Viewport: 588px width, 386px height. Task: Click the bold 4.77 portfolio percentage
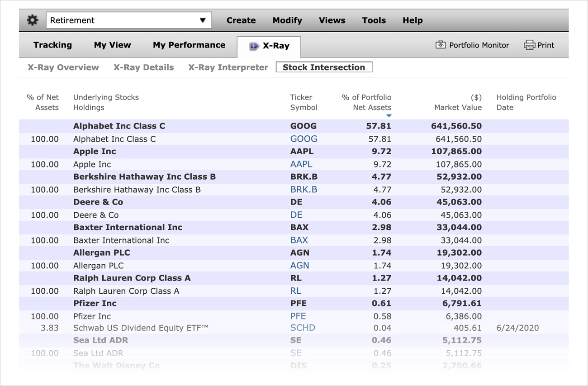[x=381, y=177]
